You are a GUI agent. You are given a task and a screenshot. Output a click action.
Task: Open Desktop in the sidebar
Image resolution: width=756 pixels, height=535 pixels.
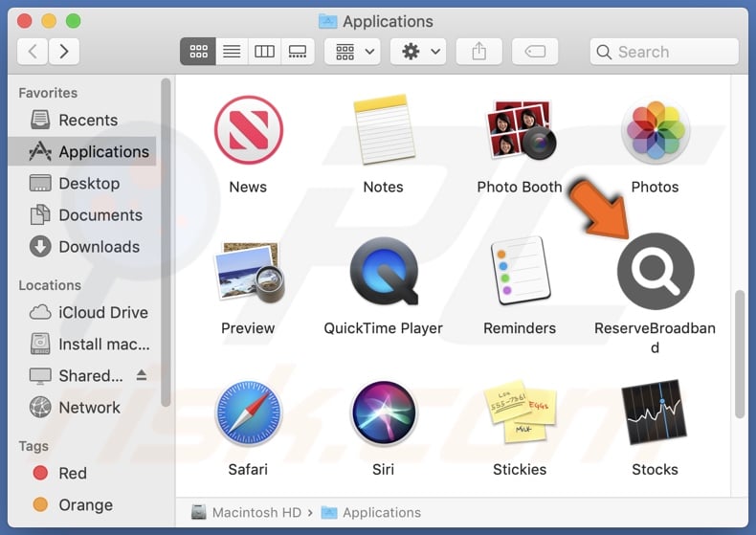pyautogui.click(x=82, y=184)
